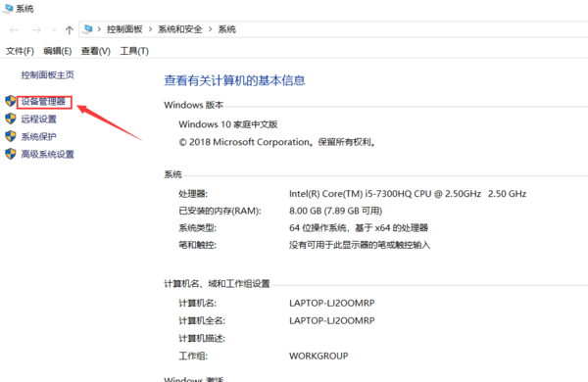Image resolution: width=588 pixels, height=382 pixels.
Task: Click heading 查看有关计算机的基本信息
Action: click(x=235, y=80)
